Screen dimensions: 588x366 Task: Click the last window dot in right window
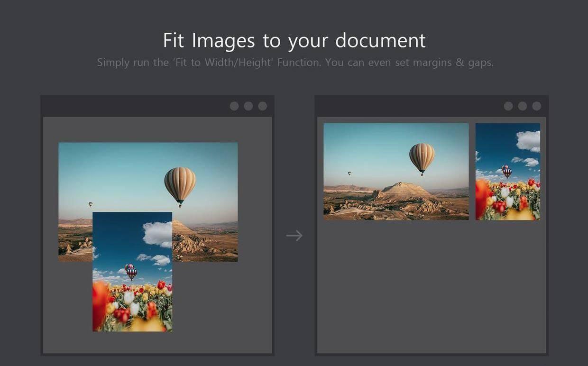[x=537, y=106]
